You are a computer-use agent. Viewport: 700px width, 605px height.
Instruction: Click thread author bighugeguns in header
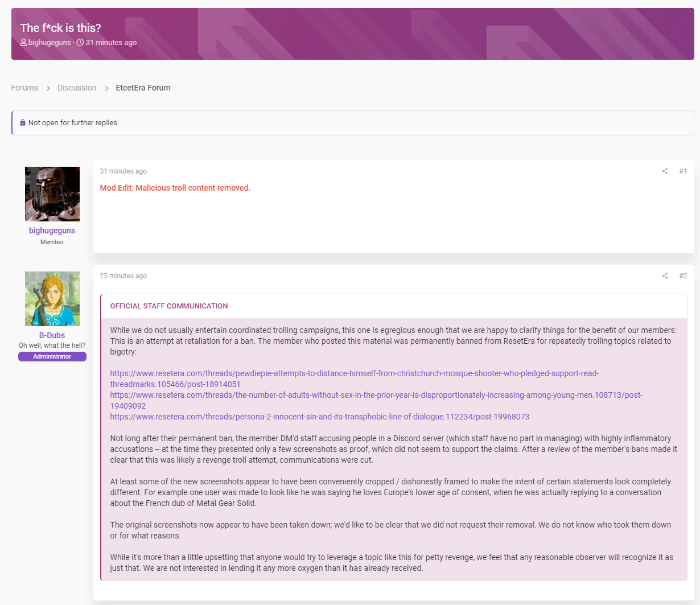50,43
